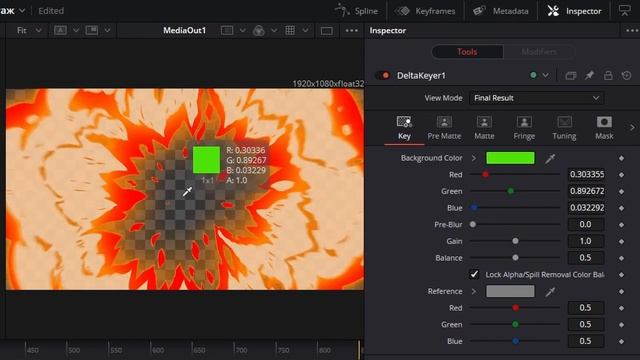Click the Pre-Blur slider
This screenshot has height=360, width=640.
tap(515, 224)
